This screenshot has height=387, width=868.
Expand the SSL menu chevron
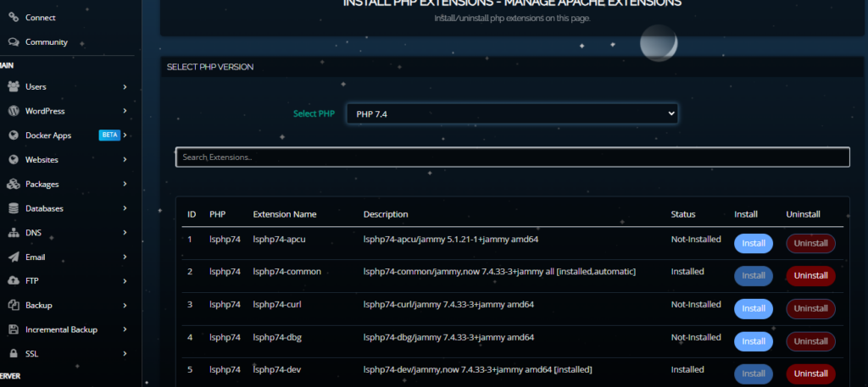125,354
